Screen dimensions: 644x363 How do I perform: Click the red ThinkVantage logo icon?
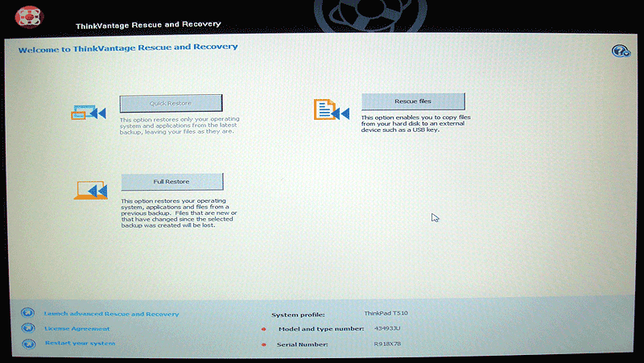coord(29,17)
